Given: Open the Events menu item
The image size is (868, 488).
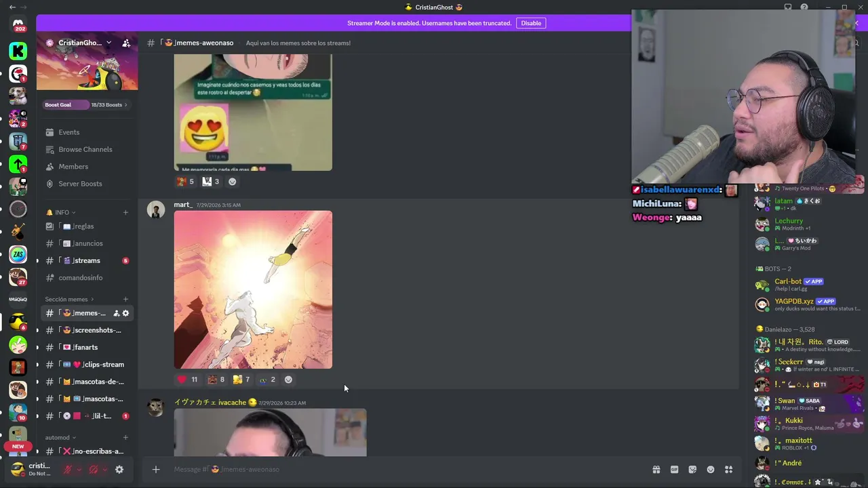Looking at the screenshot, I should coord(87,132).
